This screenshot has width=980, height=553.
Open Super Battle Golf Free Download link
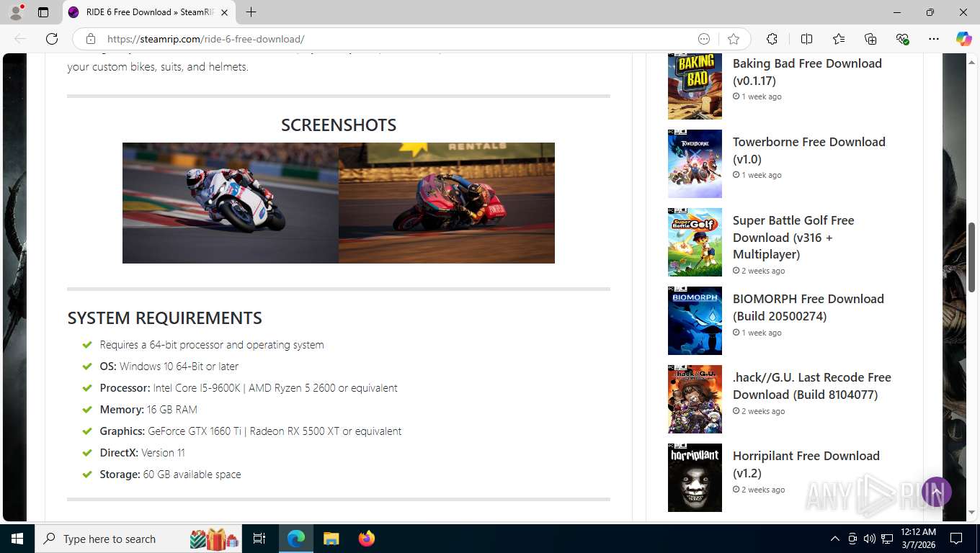point(793,238)
